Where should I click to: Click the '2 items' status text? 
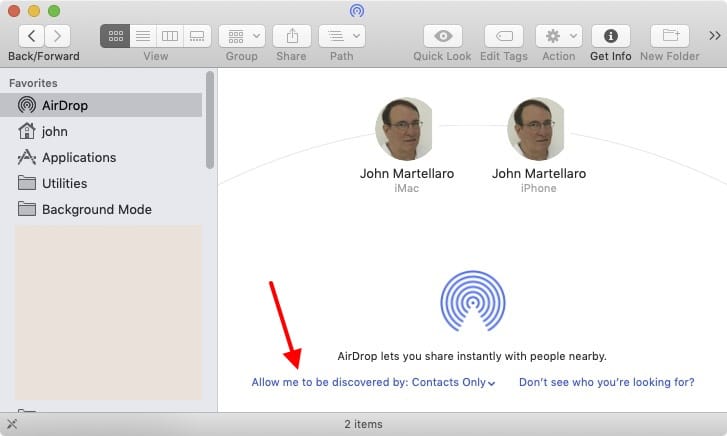pos(364,424)
